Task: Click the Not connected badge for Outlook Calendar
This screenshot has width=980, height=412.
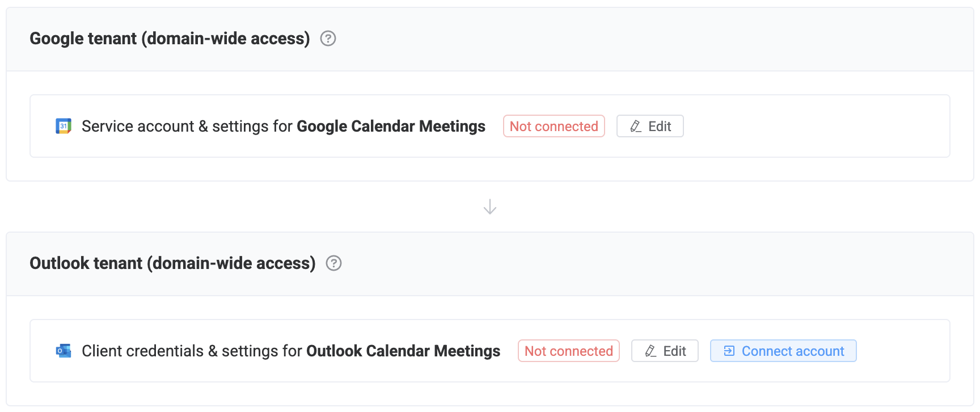Action: (568, 351)
